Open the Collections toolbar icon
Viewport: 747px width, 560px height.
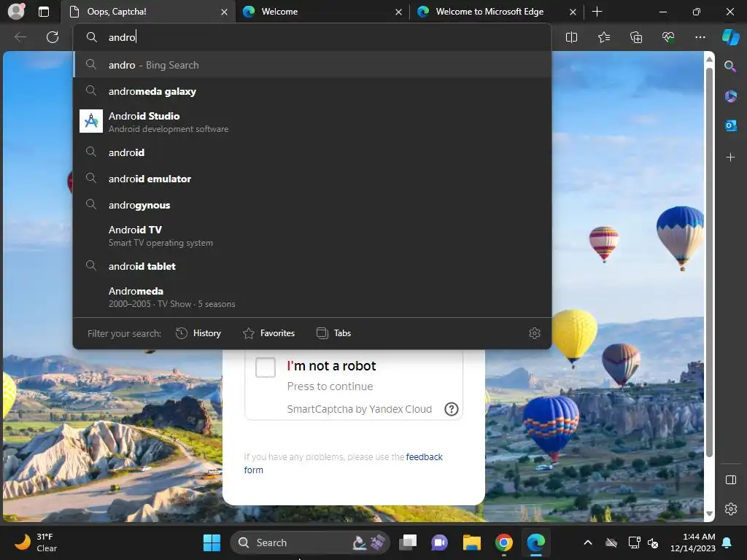[636, 37]
